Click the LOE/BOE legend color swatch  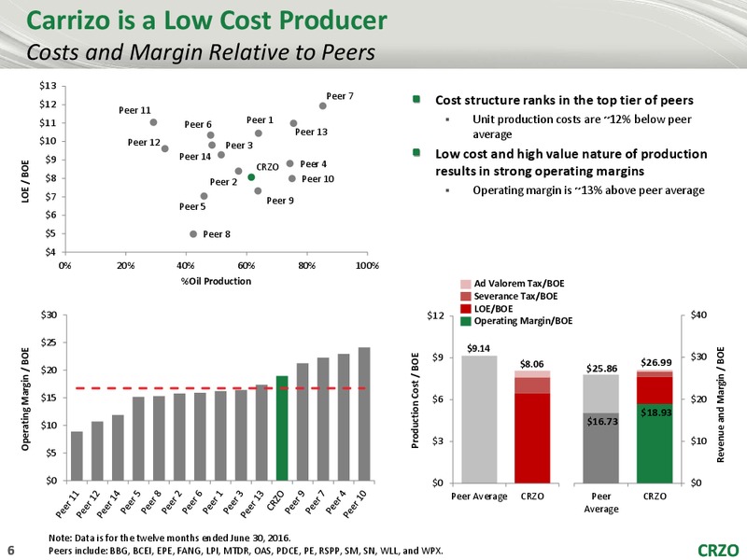465,309
